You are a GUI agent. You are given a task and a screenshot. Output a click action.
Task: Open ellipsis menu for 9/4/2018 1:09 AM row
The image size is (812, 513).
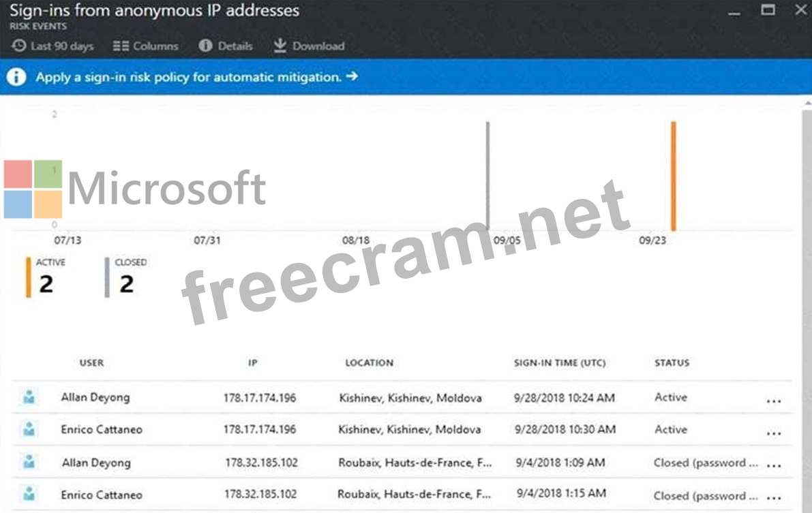coord(774,466)
